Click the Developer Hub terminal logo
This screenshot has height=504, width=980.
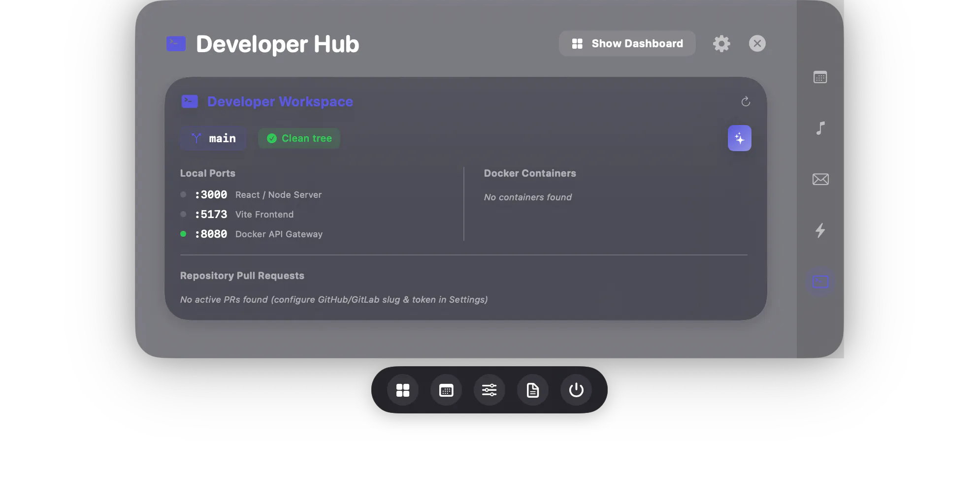click(x=176, y=43)
